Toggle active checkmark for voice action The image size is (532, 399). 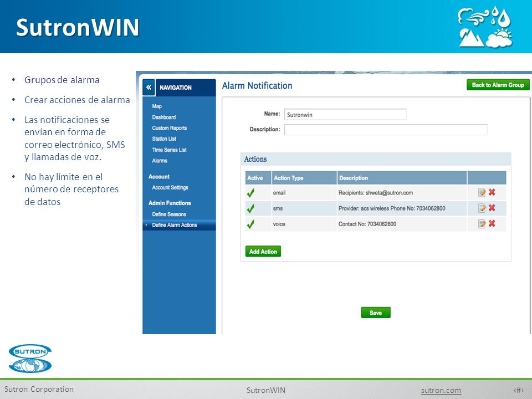[x=250, y=223]
